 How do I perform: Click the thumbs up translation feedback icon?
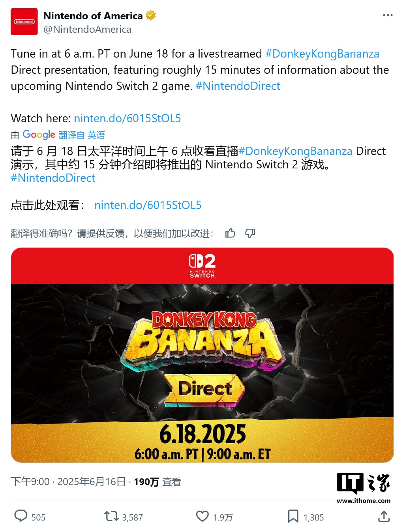click(230, 233)
